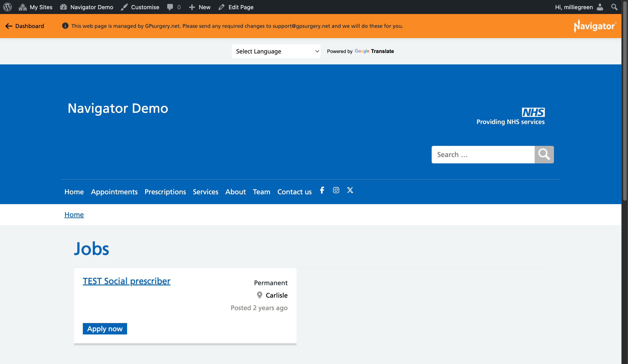Go back to Dashboard via arrow
The image size is (628, 364).
point(24,26)
